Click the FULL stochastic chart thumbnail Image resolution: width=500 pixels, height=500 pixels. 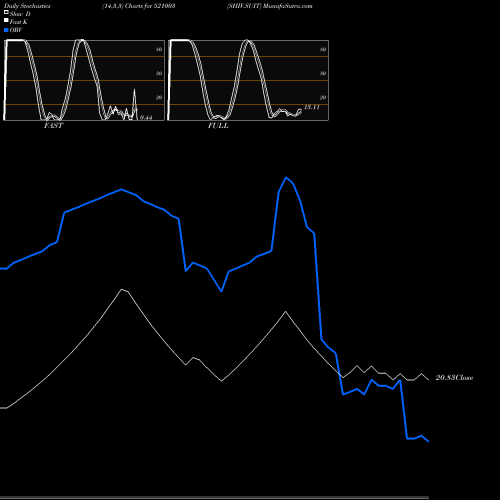pos(248,80)
